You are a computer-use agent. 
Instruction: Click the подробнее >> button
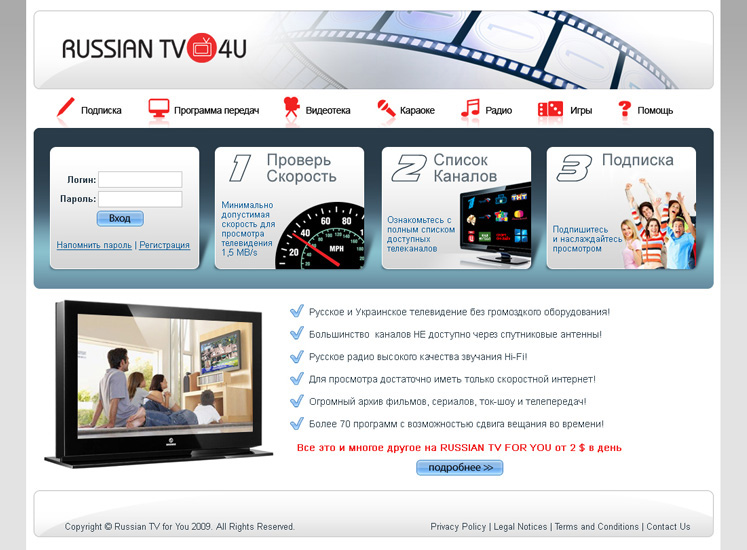460,467
